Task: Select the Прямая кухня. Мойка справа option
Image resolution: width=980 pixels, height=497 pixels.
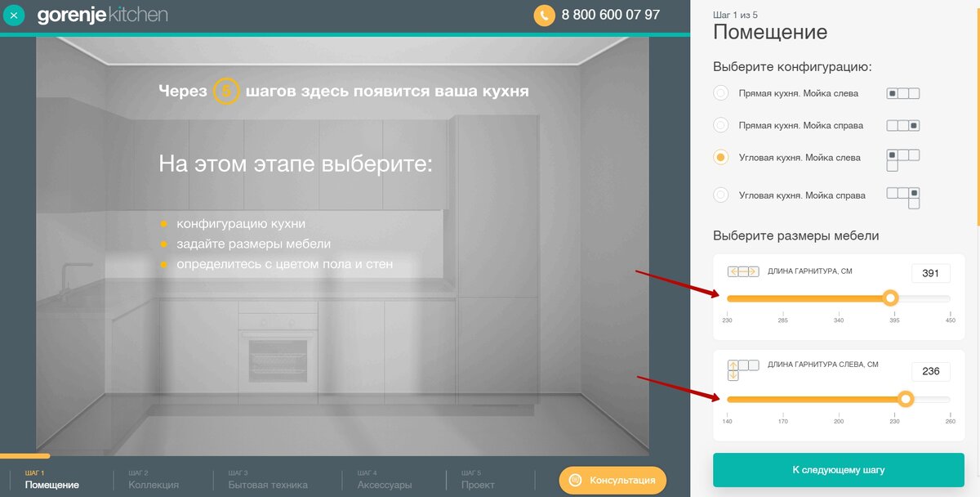Action: (x=720, y=124)
